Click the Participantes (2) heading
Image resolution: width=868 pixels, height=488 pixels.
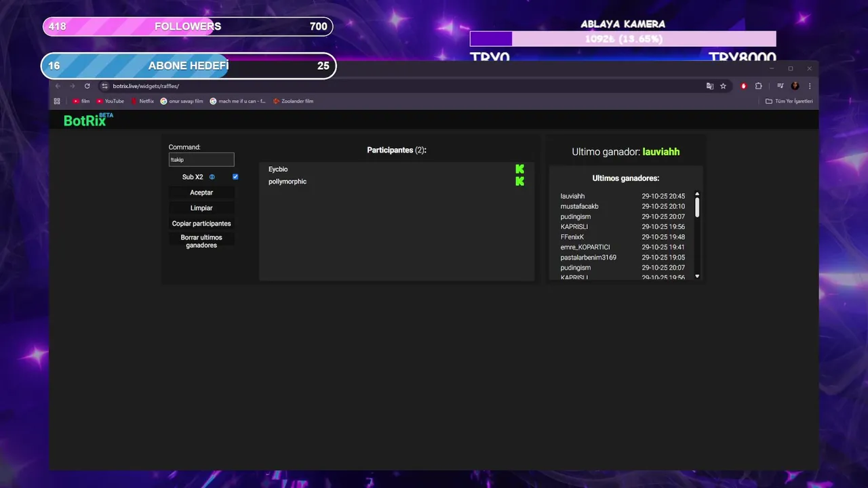point(397,150)
